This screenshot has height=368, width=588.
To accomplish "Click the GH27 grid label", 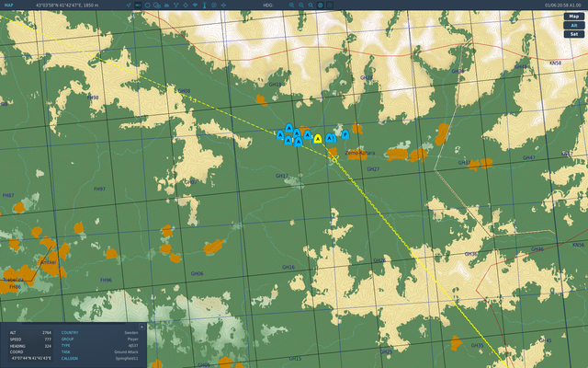I will (x=373, y=169).
